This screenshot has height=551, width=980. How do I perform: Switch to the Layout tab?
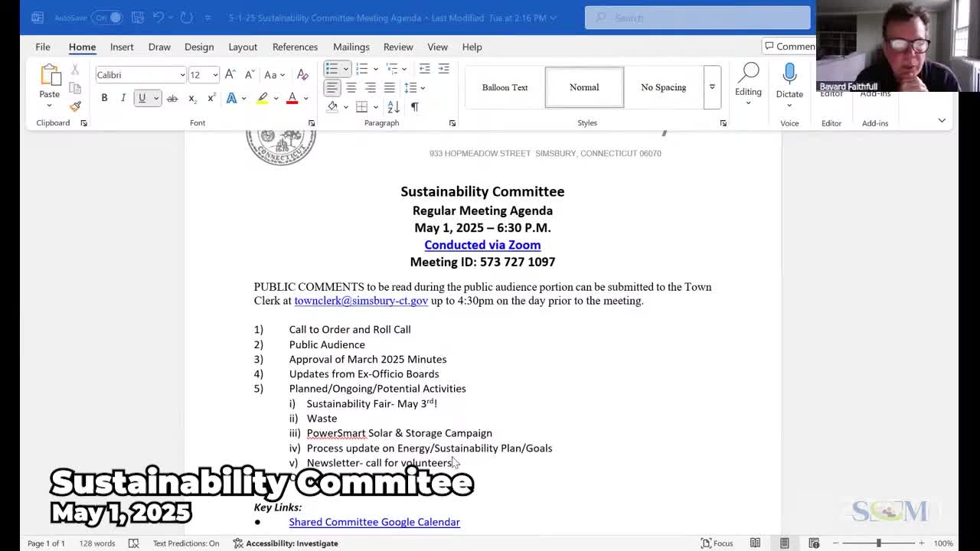click(243, 47)
